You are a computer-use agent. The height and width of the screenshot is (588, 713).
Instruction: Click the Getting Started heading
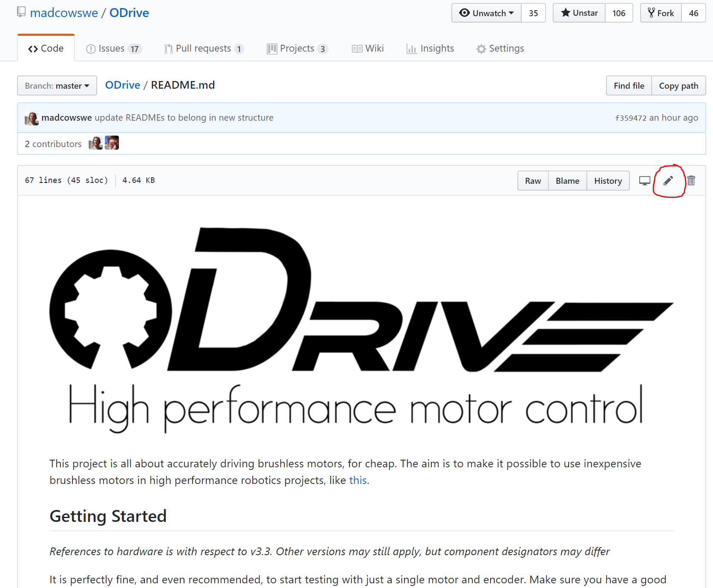point(108,516)
